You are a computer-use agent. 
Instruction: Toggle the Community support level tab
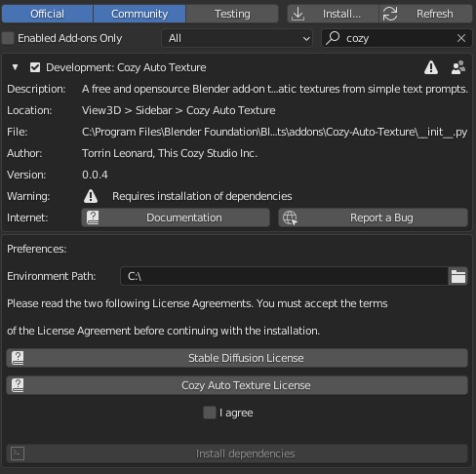pyautogui.click(x=139, y=14)
